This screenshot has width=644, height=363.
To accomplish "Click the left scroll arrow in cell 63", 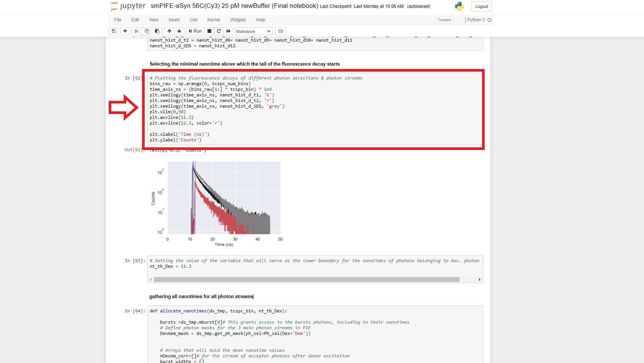I will 151,280.
